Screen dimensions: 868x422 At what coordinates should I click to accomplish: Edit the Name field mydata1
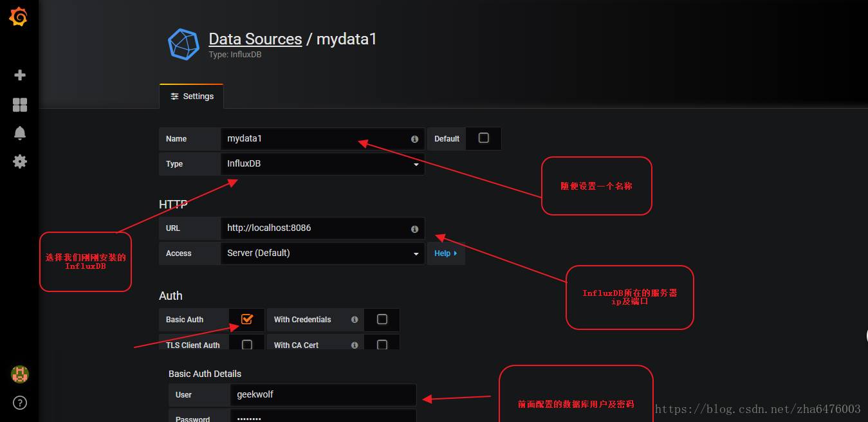pyautogui.click(x=322, y=139)
